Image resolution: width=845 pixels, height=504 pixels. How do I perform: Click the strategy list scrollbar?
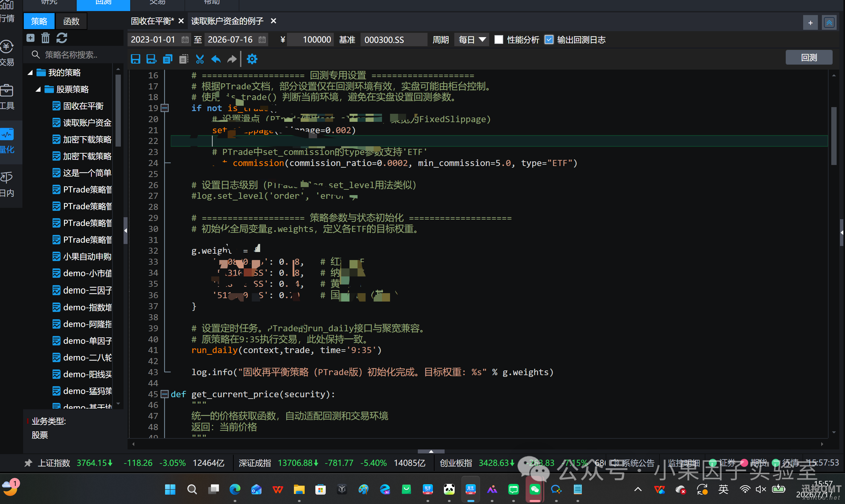tap(118, 111)
